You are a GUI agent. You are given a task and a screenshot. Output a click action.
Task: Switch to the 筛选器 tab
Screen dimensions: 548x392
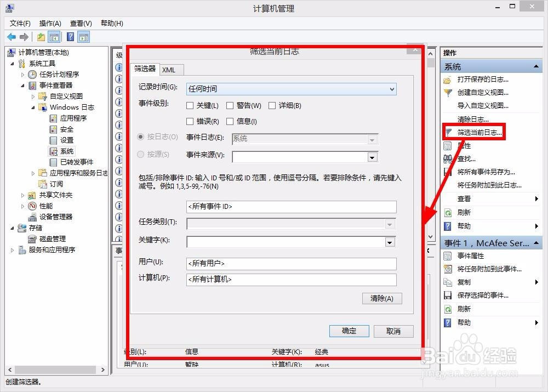click(x=145, y=69)
